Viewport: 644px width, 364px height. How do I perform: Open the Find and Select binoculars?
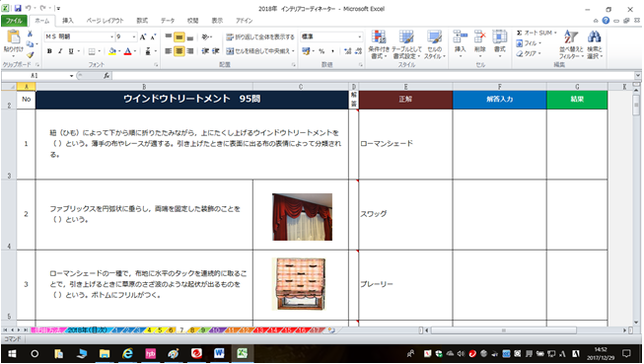pyautogui.click(x=595, y=44)
